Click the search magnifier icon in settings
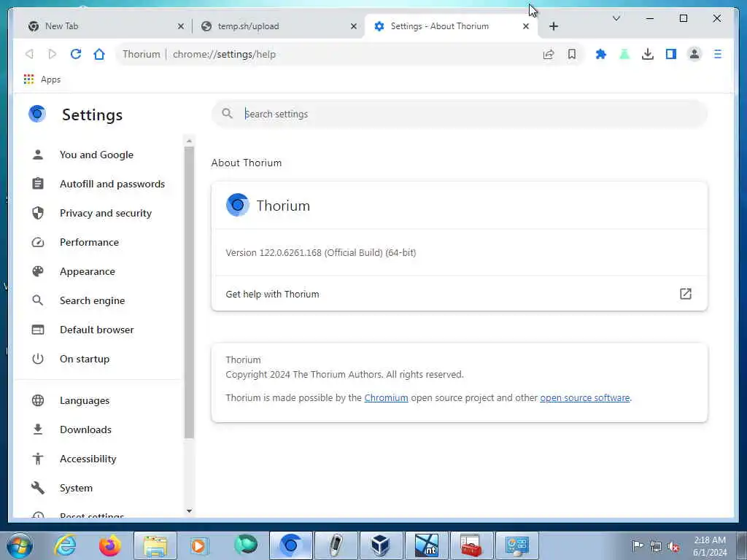747x560 pixels. [x=228, y=114]
